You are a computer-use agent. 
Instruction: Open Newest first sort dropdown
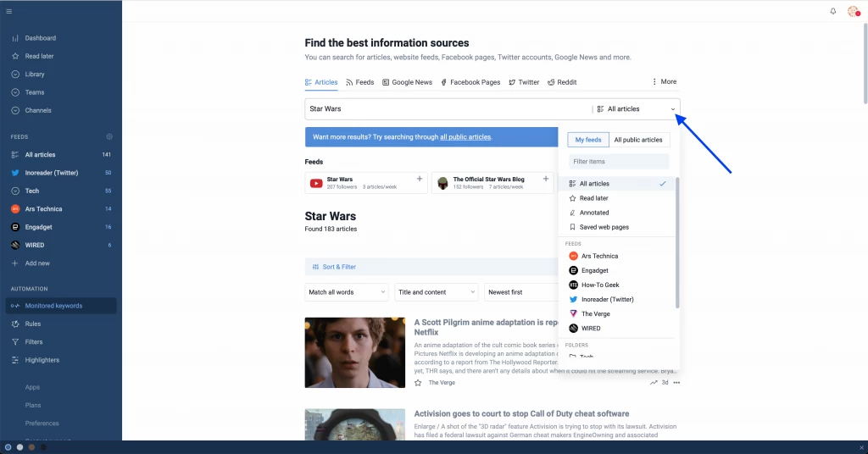(521, 292)
